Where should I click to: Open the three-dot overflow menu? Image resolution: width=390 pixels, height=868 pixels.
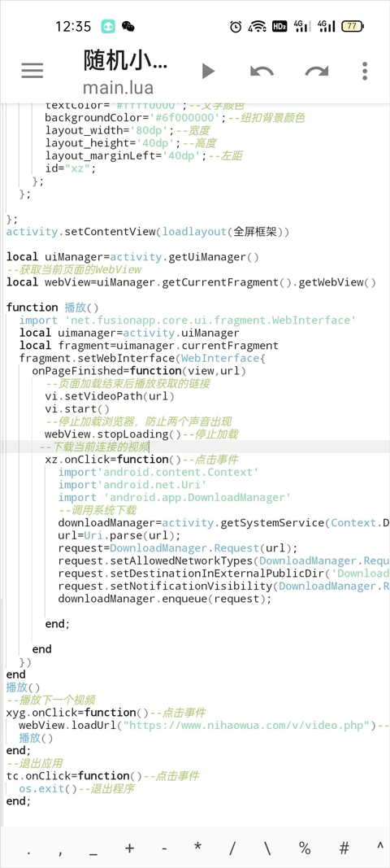coord(365,71)
